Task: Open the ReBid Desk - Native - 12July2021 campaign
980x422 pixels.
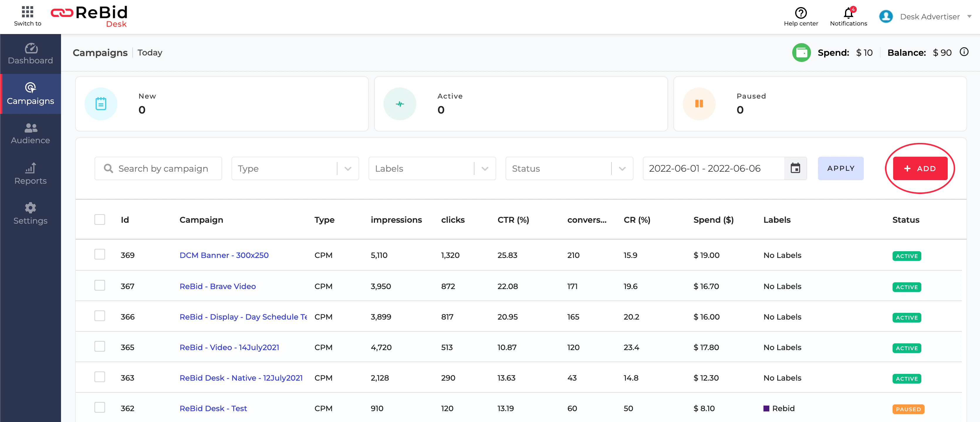Action: 241,378
